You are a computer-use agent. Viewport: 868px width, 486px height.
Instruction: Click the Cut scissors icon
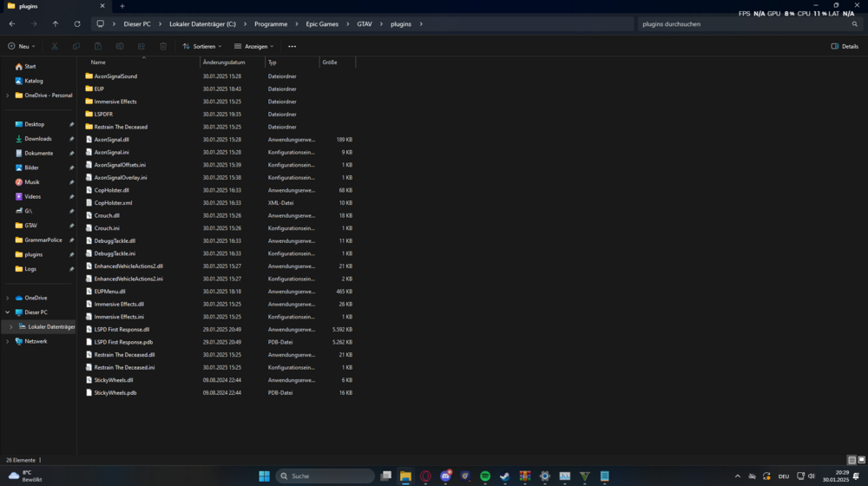coord(54,47)
